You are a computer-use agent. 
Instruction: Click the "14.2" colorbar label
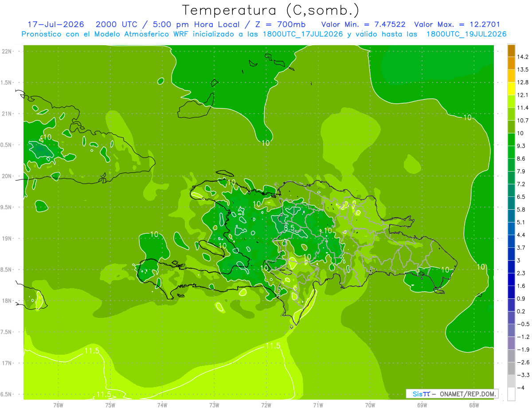[523, 57]
